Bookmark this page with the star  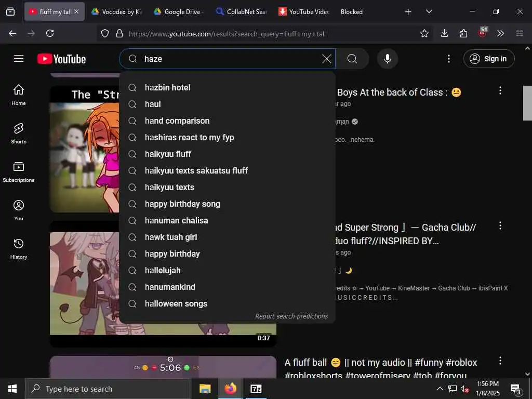(424, 33)
